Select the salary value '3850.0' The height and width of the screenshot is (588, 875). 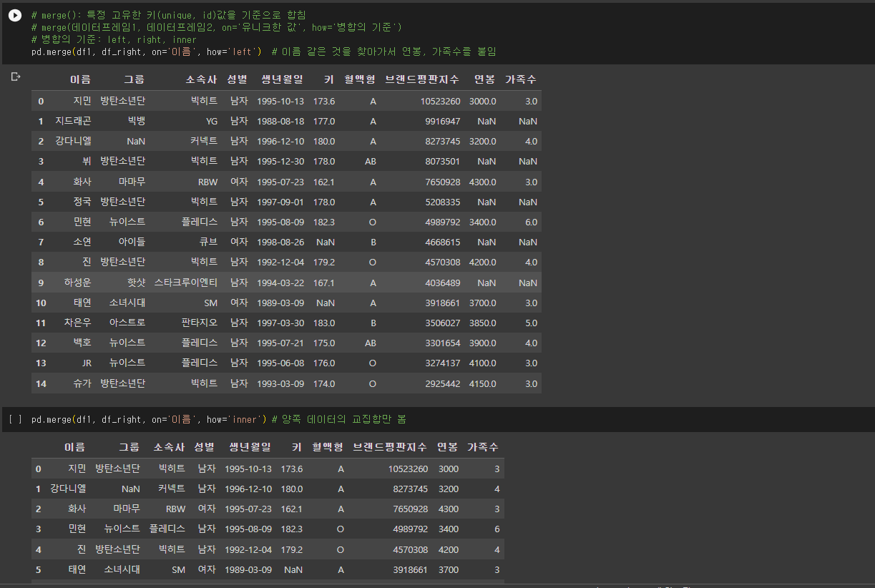[482, 323]
